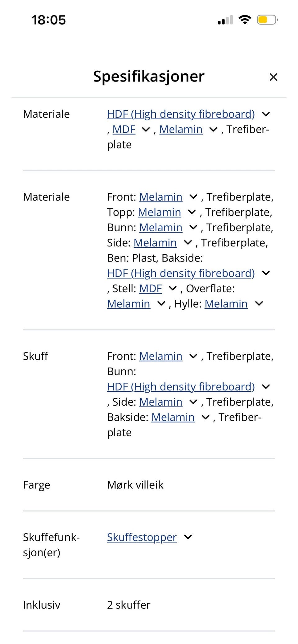Expand chevron next to Topp: Melamin
Screen dimensions: 298x644
pyautogui.click(x=192, y=212)
